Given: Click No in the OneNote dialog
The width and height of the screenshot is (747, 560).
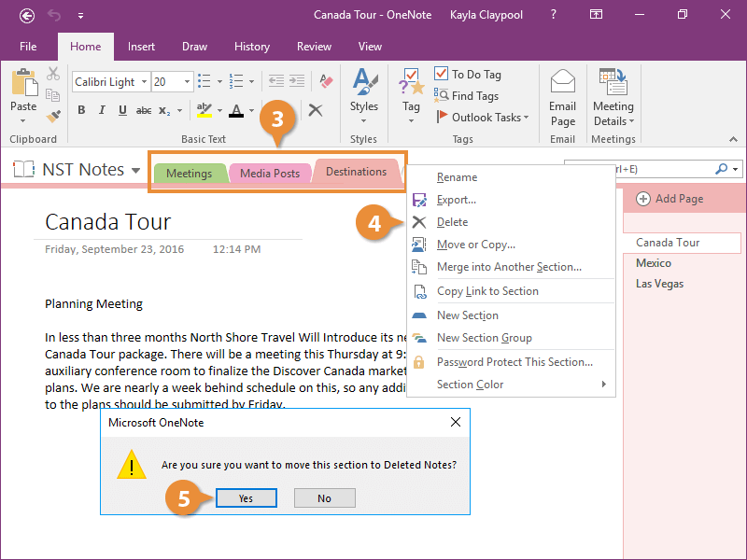Looking at the screenshot, I should (x=324, y=498).
